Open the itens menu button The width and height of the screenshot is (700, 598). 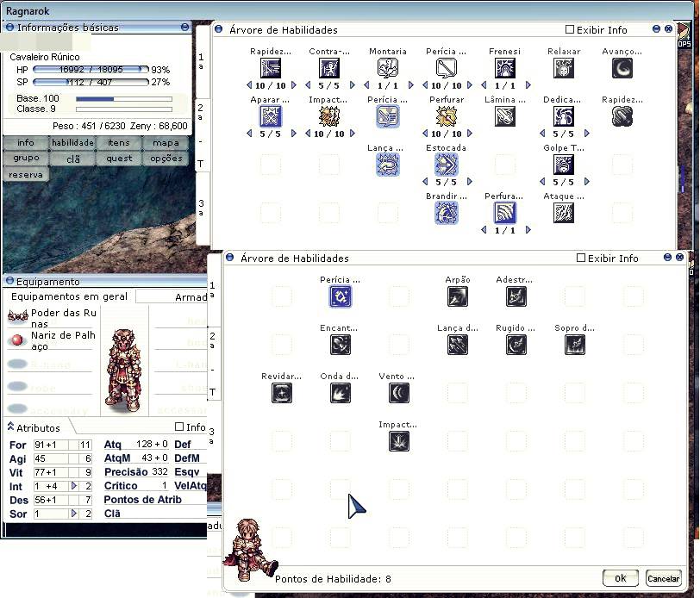coord(119,143)
